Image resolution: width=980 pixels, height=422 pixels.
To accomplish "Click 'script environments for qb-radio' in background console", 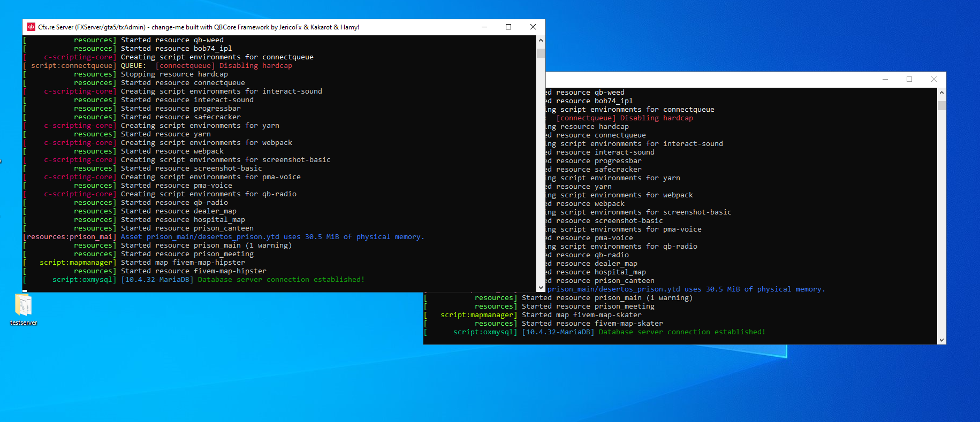I will 629,247.
